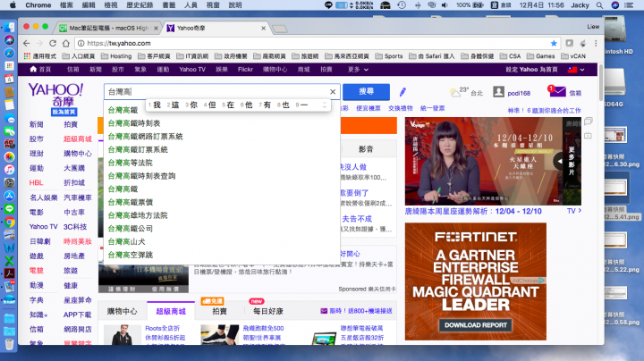Expand the input method candidate list arrows

(x=325, y=105)
